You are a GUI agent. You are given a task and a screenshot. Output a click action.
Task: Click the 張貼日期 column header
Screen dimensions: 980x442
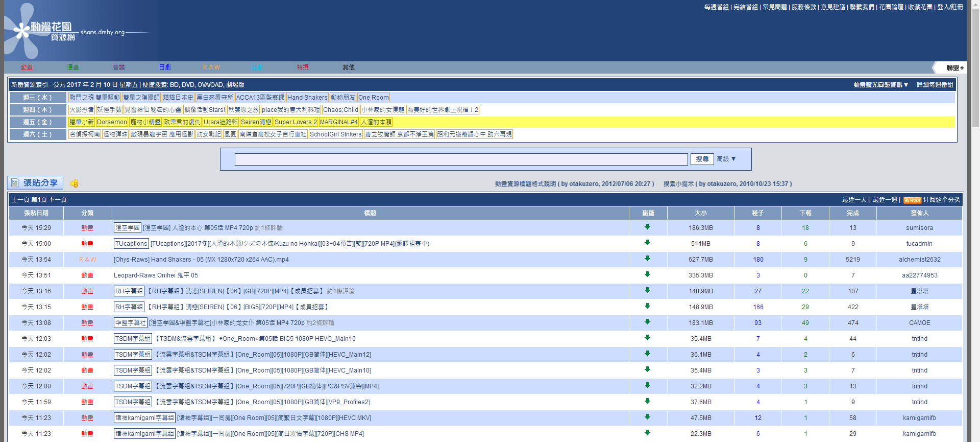point(36,213)
